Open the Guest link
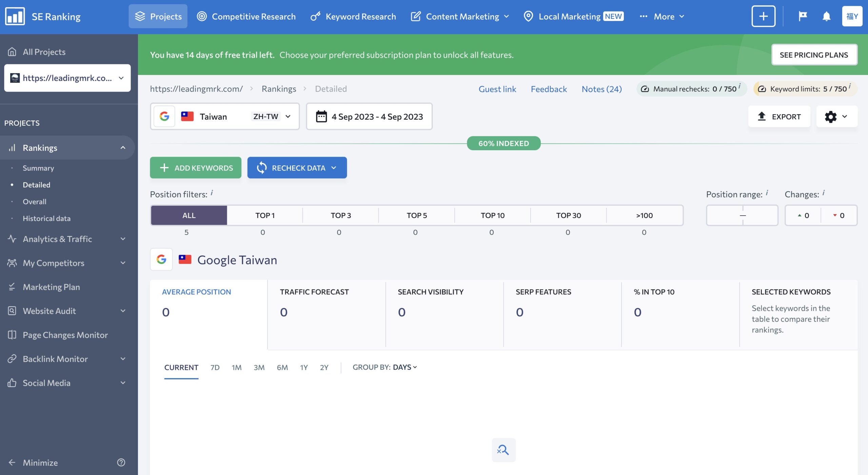This screenshot has width=868, height=475. click(497, 89)
